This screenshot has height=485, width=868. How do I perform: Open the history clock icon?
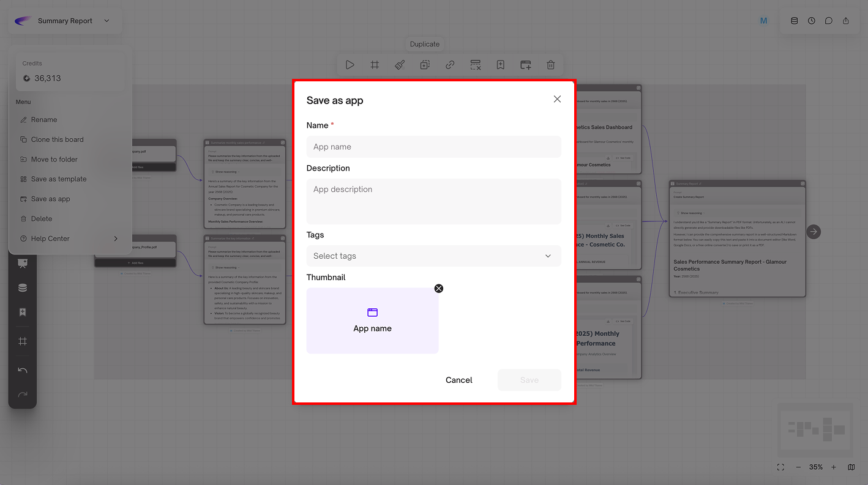pos(811,21)
